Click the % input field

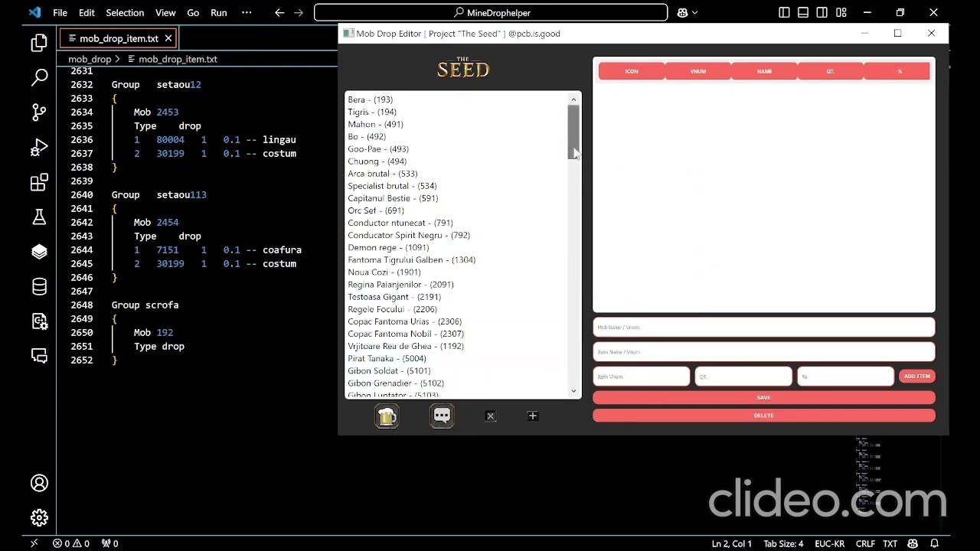click(845, 377)
